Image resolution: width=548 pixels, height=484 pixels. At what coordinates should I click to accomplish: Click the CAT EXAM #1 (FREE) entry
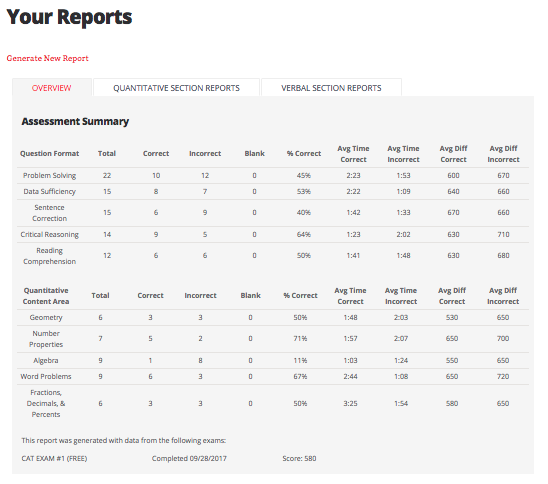point(54,458)
